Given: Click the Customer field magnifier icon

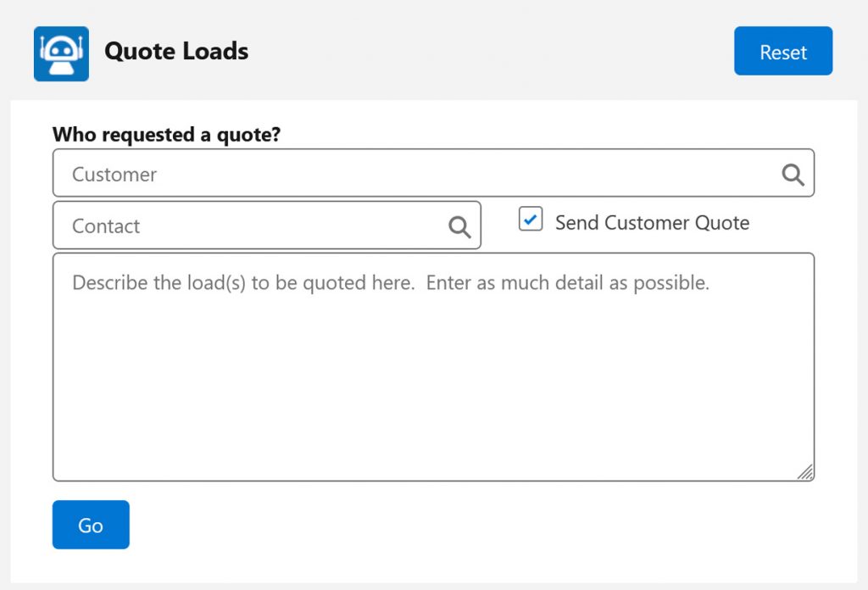Looking at the screenshot, I should coord(793,175).
